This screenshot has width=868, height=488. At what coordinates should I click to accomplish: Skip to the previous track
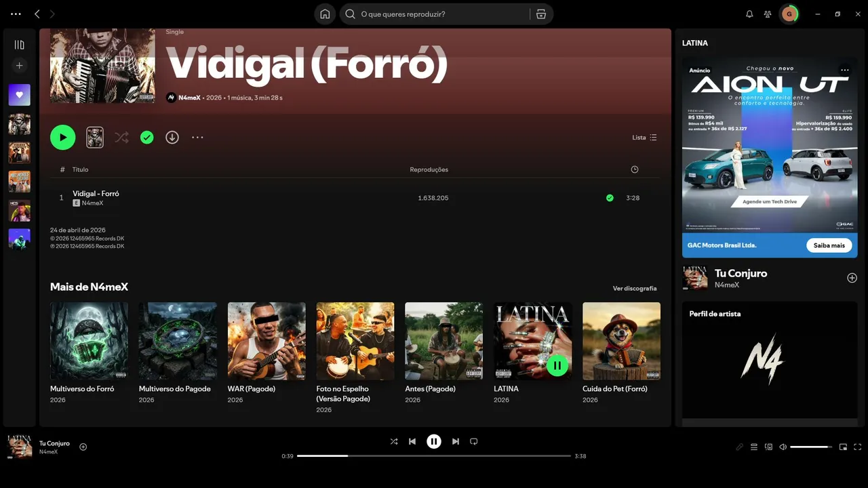tap(412, 441)
